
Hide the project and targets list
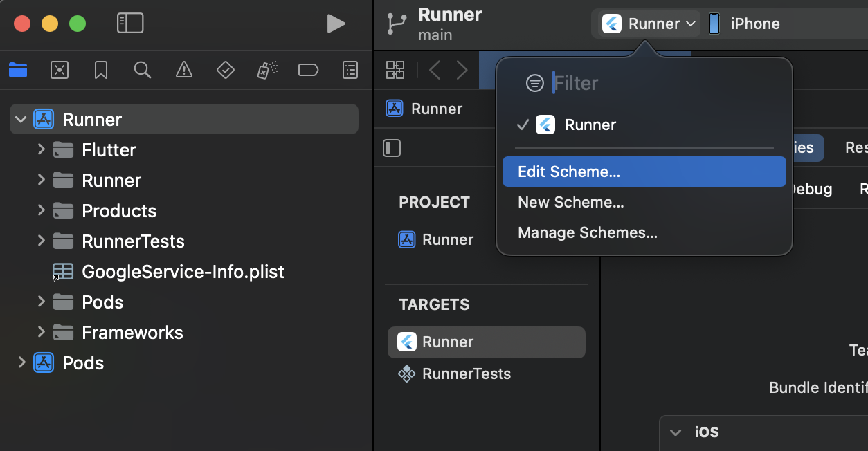click(x=392, y=148)
